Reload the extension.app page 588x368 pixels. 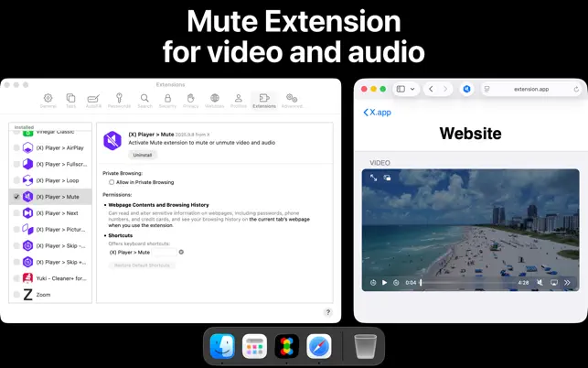tap(576, 90)
